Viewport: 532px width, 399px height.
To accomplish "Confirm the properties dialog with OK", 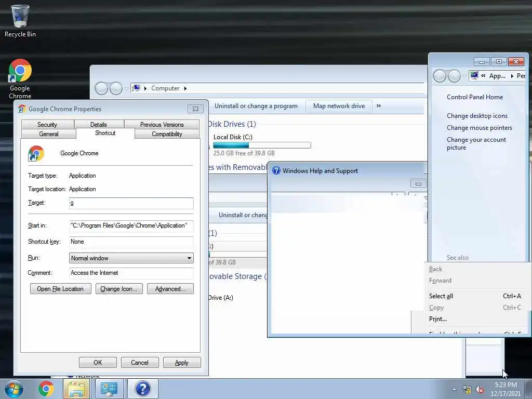I will 98,362.
